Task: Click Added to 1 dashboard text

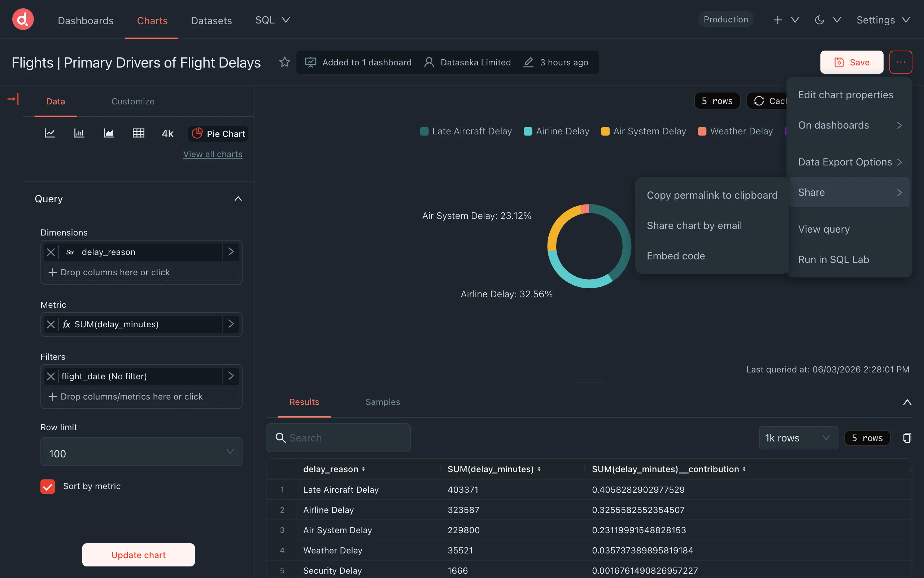Action: coord(367,62)
